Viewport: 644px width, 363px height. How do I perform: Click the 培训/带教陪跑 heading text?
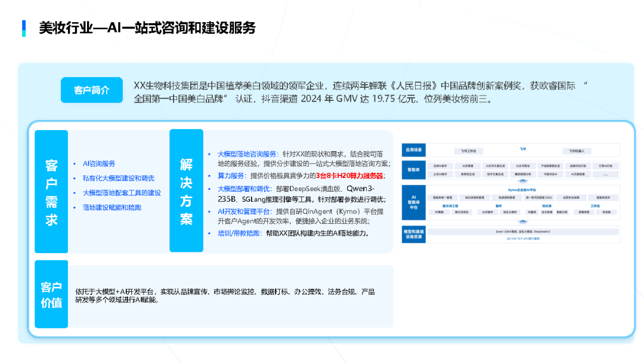point(239,233)
